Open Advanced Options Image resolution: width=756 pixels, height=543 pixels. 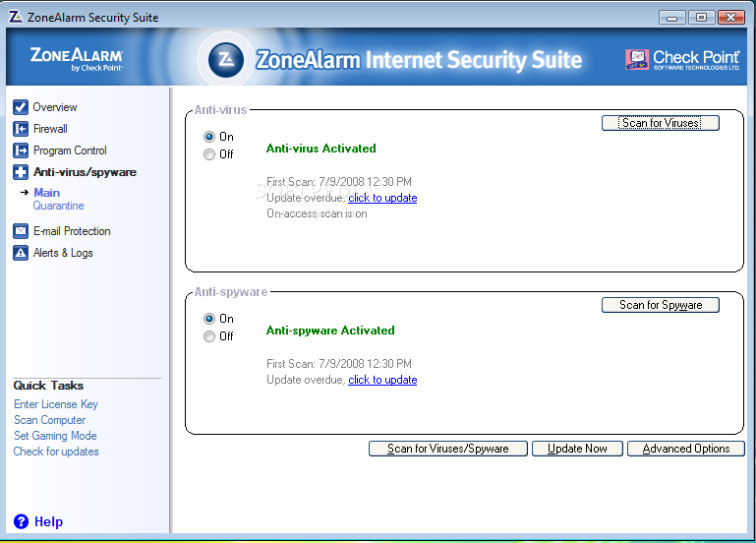tap(686, 449)
